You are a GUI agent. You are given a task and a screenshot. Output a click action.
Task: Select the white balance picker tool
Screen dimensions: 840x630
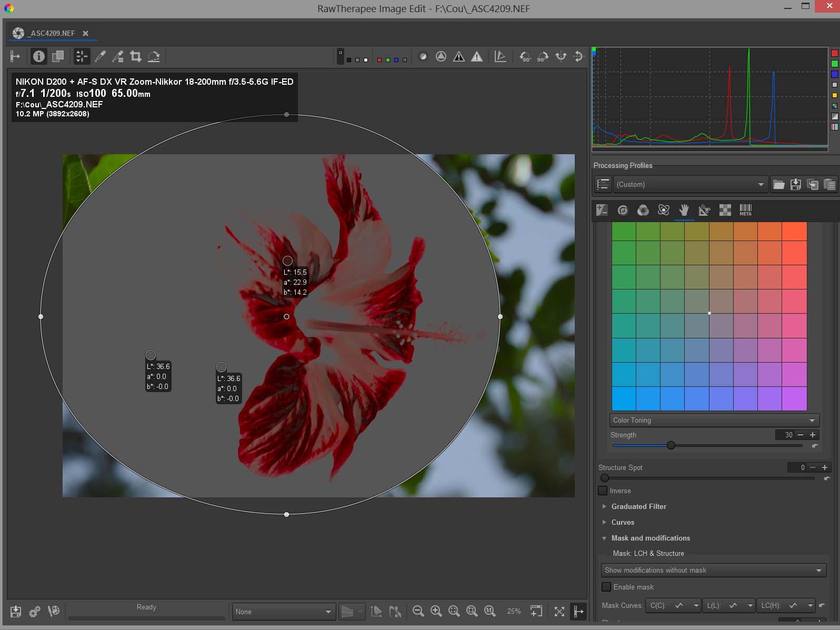click(x=100, y=56)
